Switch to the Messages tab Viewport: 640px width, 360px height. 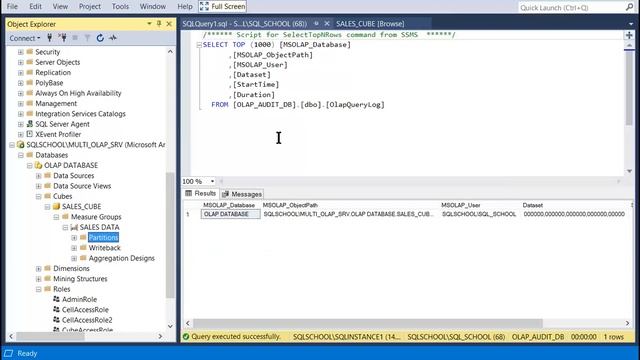242,194
